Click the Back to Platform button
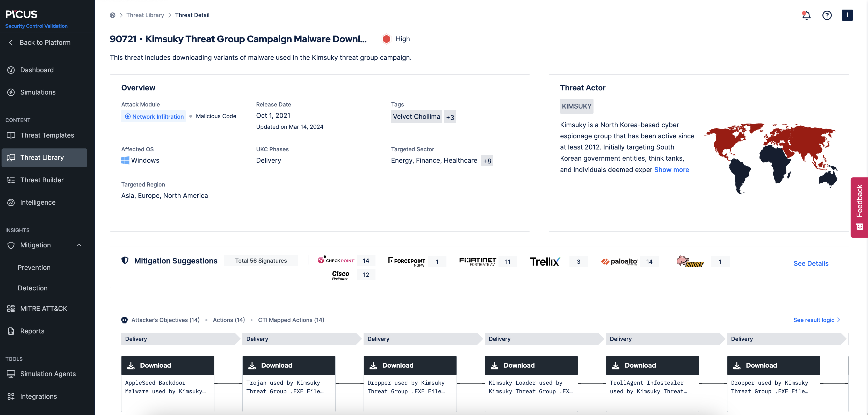Viewport: 868px width, 415px height. [x=45, y=42]
